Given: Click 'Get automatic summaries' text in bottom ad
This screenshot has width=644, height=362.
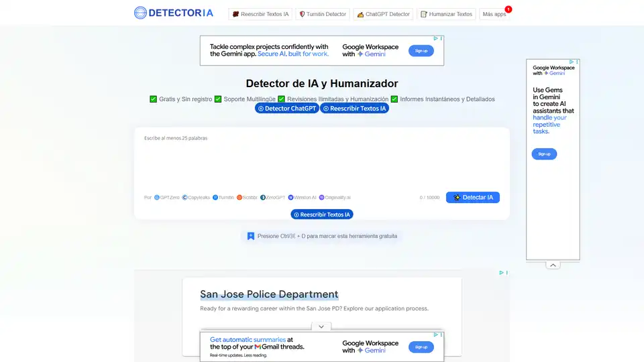Looking at the screenshot, I should [248, 340].
